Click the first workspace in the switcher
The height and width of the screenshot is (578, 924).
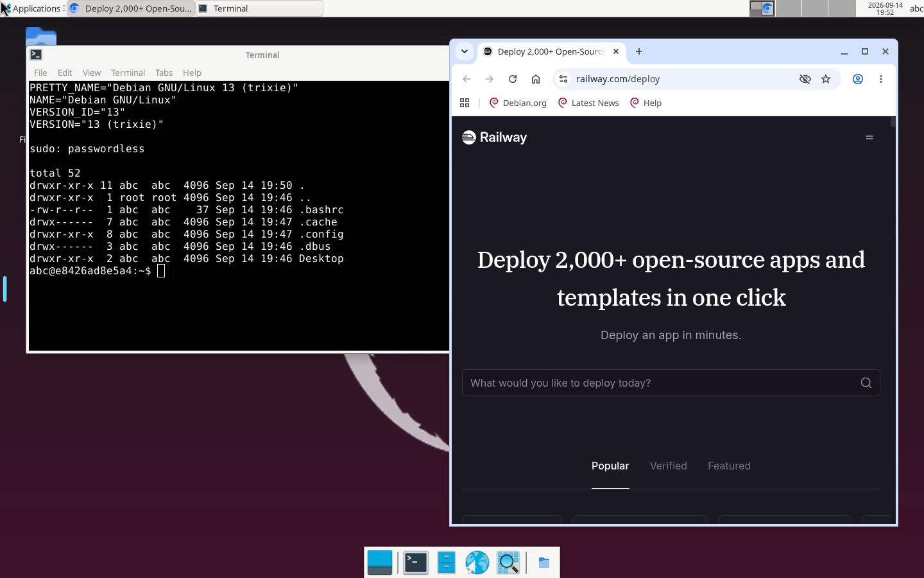(762, 8)
